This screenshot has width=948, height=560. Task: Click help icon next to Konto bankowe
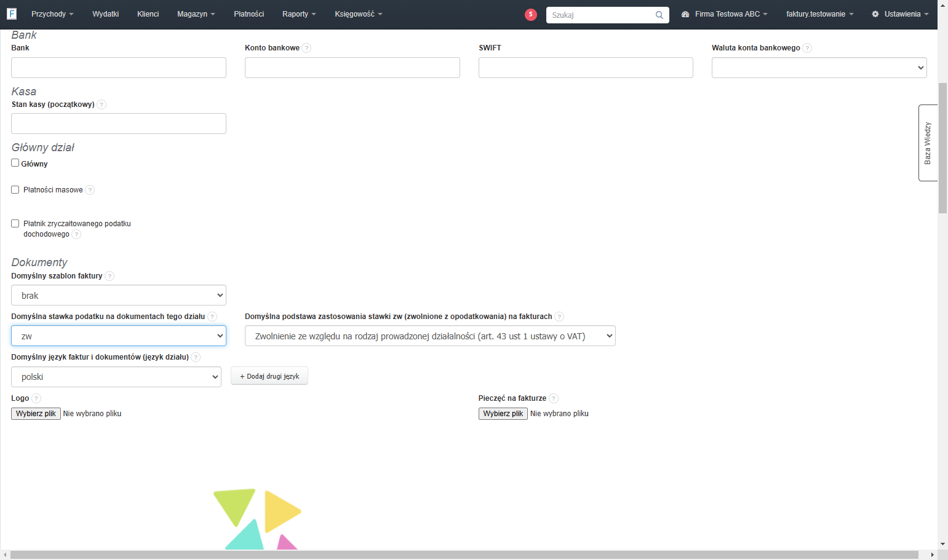[307, 48]
